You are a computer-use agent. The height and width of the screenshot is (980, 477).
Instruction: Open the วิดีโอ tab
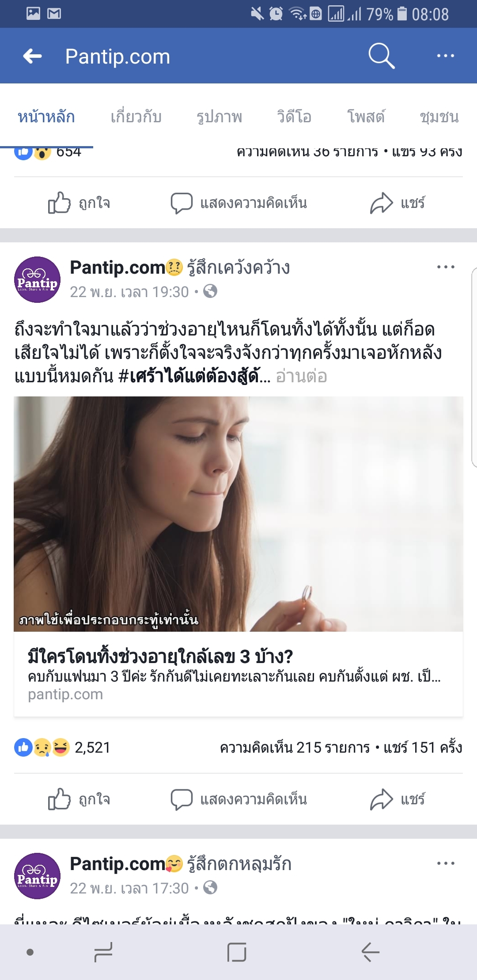click(294, 117)
